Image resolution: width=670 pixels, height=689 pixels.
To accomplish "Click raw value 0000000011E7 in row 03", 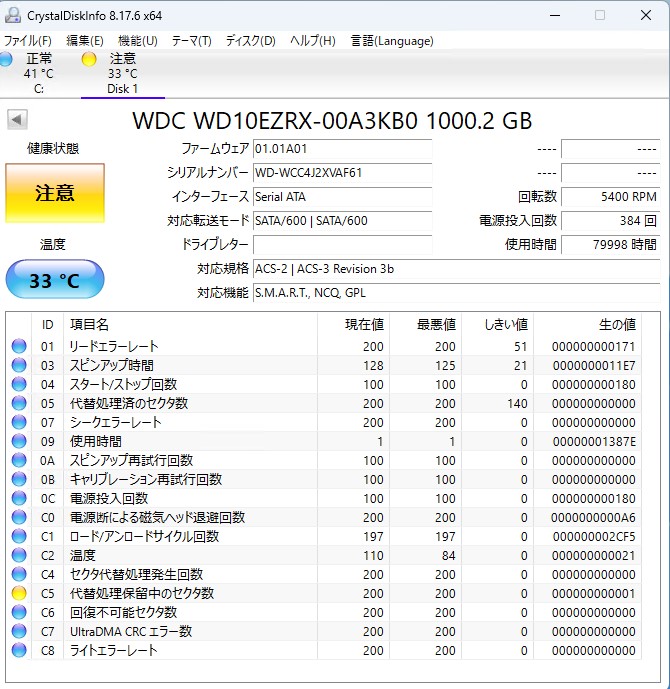I will (594, 366).
